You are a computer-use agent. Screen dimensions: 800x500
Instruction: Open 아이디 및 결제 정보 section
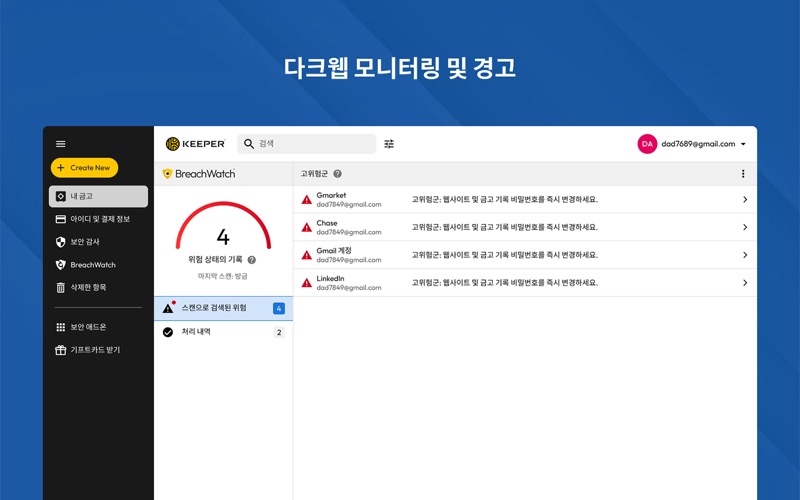tap(98, 219)
